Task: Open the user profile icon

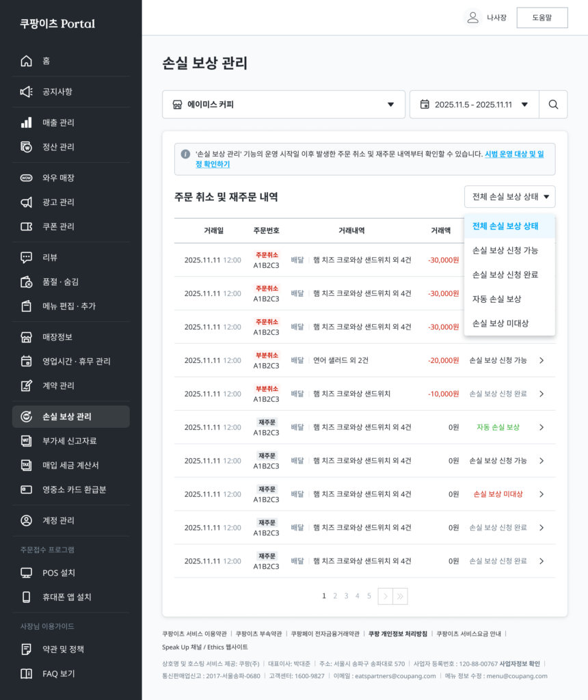Action: (x=472, y=18)
